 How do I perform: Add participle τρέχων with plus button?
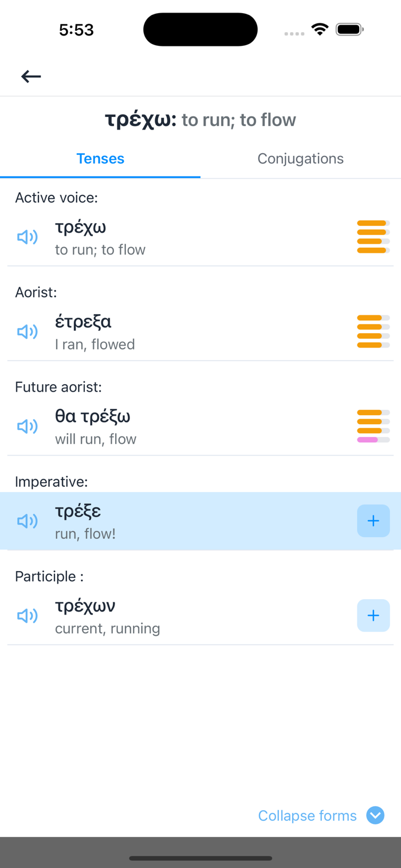pos(374,615)
